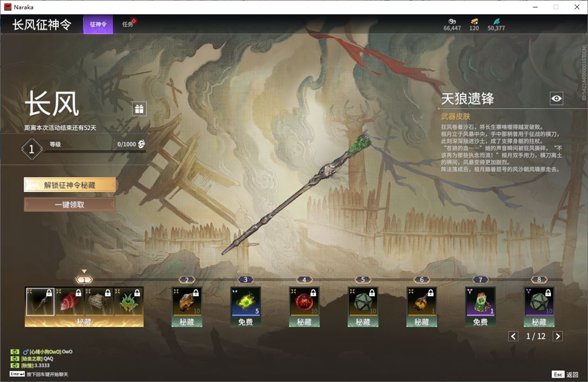Image resolution: width=588 pixels, height=382 pixels.
Task: Select the level 4 red orb reward
Action: 304,301
